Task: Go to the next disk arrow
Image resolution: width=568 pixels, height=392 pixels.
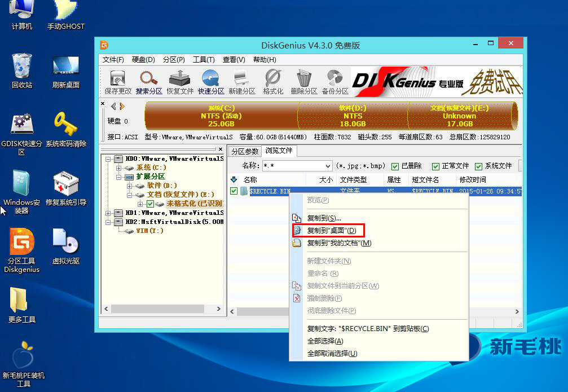Action: [122, 106]
